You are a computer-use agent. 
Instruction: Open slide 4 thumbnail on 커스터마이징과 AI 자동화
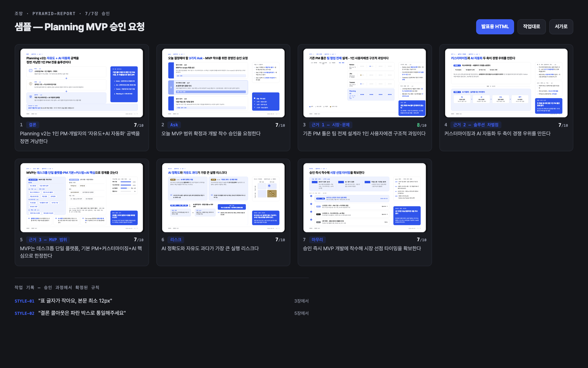click(x=506, y=83)
